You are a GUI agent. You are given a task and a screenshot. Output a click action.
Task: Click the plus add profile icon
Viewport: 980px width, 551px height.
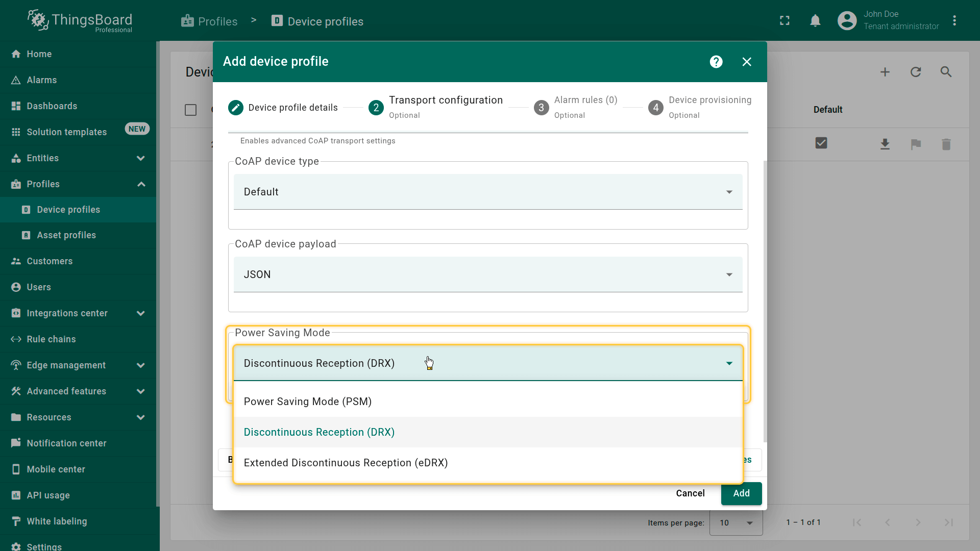(885, 72)
